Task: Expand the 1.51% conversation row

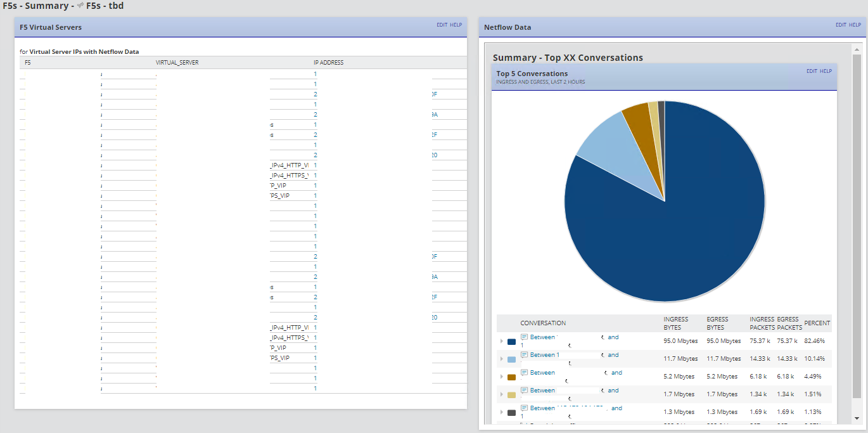Action: pyautogui.click(x=501, y=394)
